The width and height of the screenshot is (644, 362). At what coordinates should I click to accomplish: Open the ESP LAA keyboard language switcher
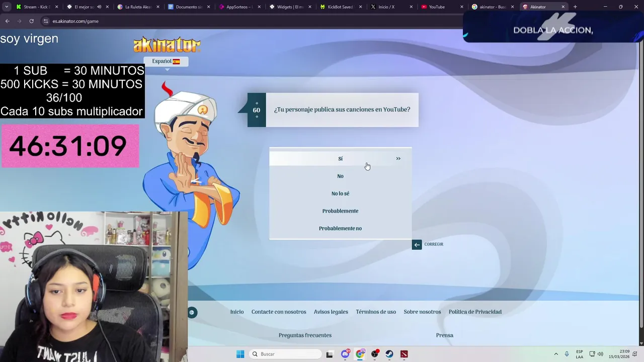point(580,354)
